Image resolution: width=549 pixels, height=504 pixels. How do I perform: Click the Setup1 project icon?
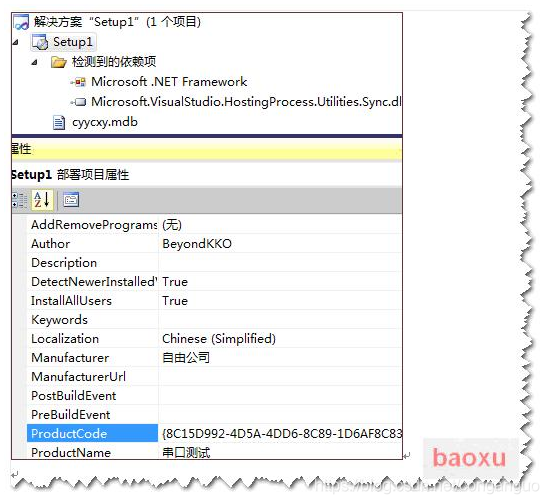[40, 42]
